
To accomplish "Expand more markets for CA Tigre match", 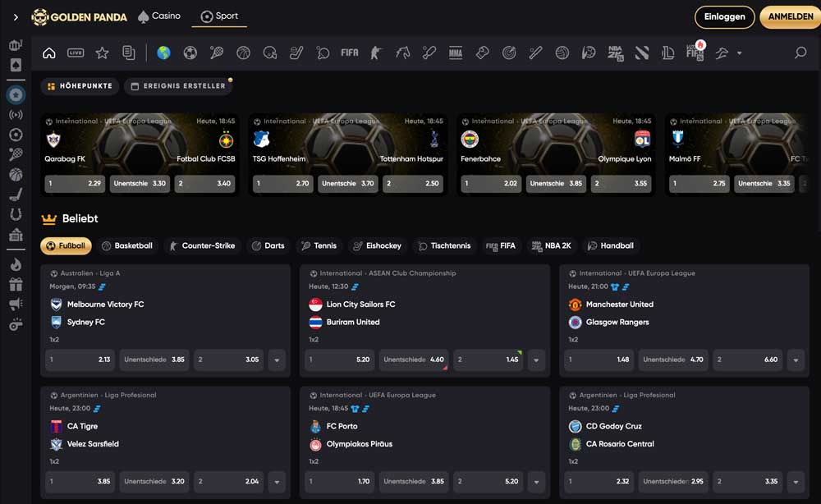I will [277, 482].
